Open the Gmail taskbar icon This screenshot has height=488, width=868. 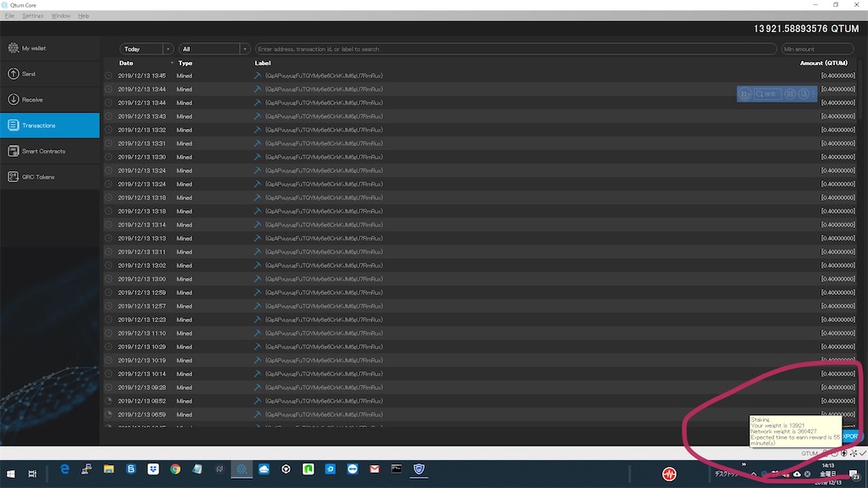(375, 469)
